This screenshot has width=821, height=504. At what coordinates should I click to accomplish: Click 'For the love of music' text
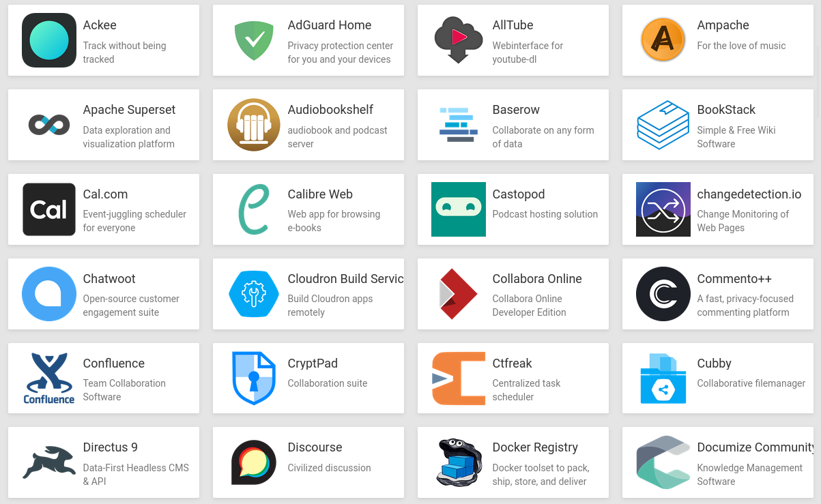tap(742, 46)
